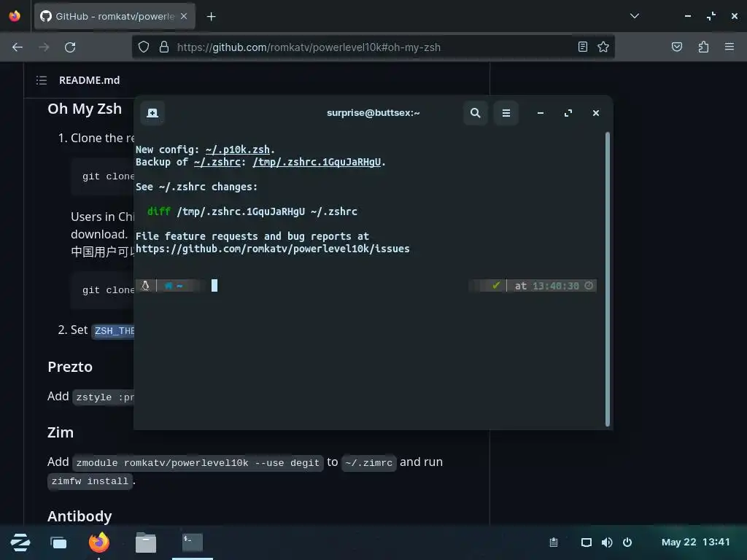Image resolution: width=747 pixels, height=560 pixels.
Task: Open the Zorin start menu
Action: pos(20,542)
